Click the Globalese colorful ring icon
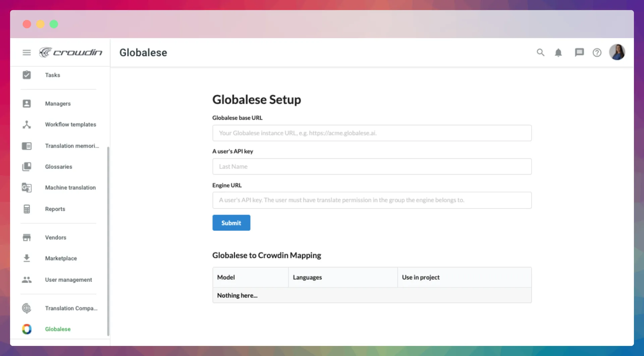This screenshot has width=644, height=356. point(26,329)
